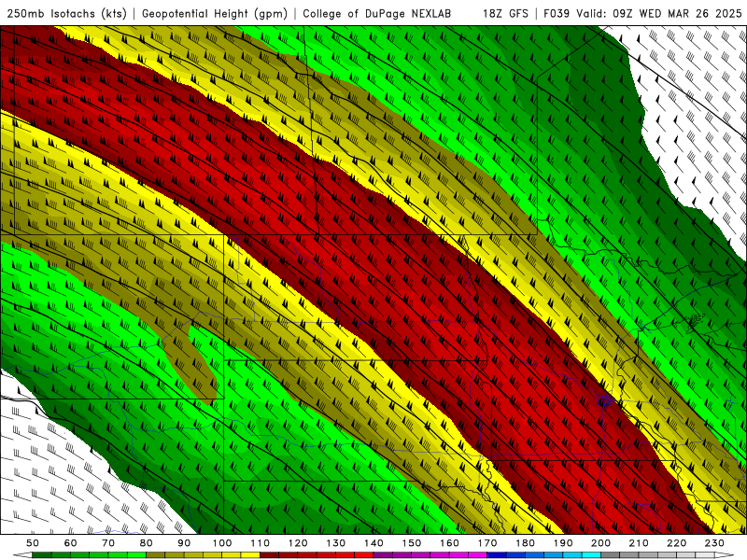Click the '50' legend value
747x560 pixels.
coord(33,543)
